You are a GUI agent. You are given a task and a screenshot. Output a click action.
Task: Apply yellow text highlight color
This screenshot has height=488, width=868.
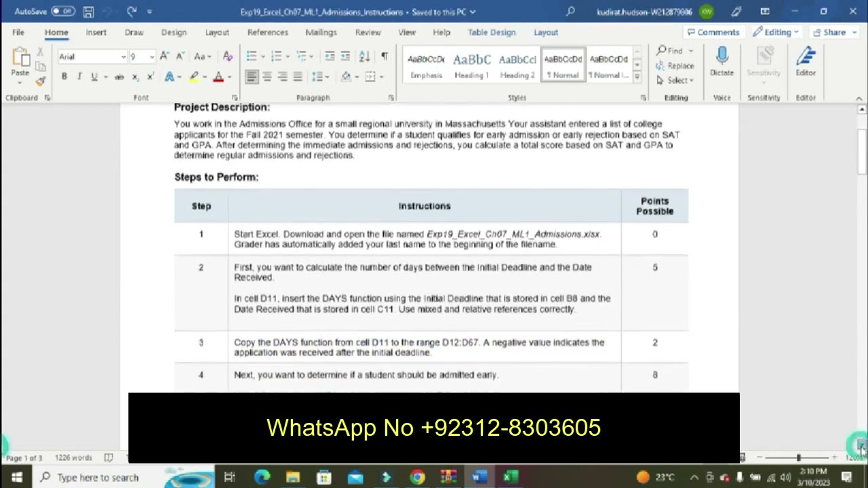pos(195,77)
